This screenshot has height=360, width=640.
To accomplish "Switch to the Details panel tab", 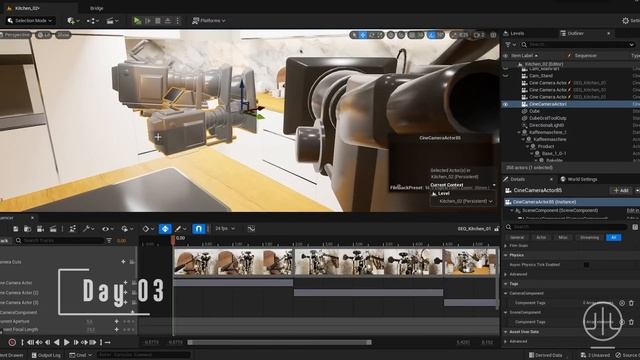I will click(518, 179).
